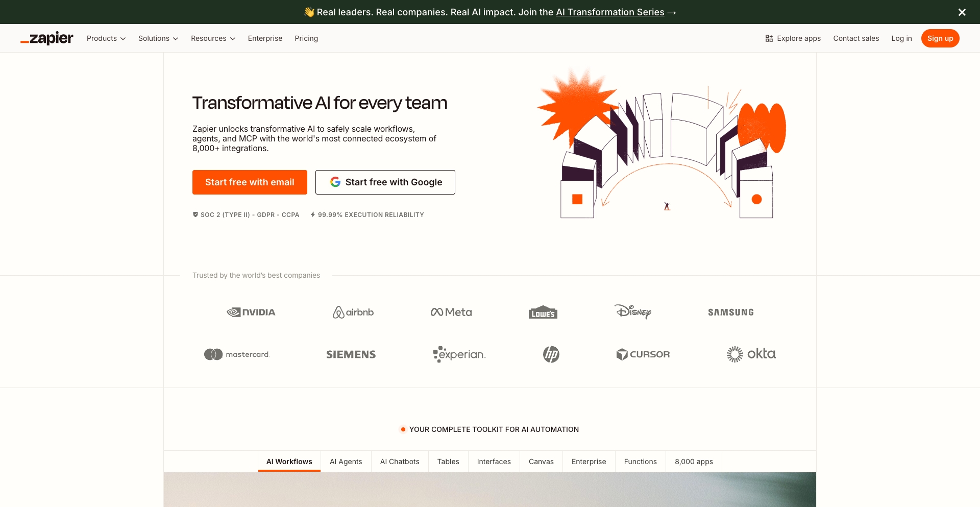Click the HP logo
980x507 pixels.
pyautogui.click(x=551, y=354)
